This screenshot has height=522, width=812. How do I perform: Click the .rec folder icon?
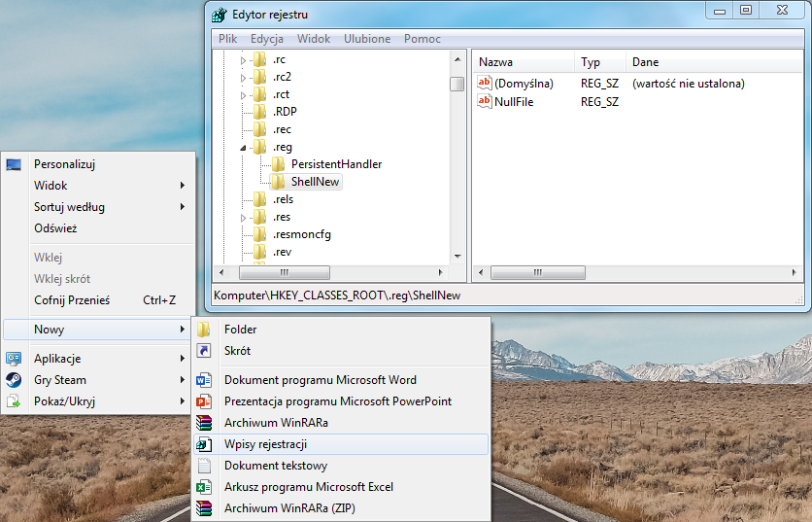pyautogui.click(x=259, y=129)
